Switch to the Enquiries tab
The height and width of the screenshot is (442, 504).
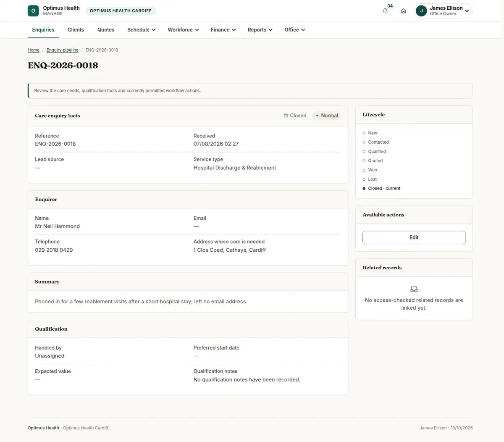(x=43, y=30)
